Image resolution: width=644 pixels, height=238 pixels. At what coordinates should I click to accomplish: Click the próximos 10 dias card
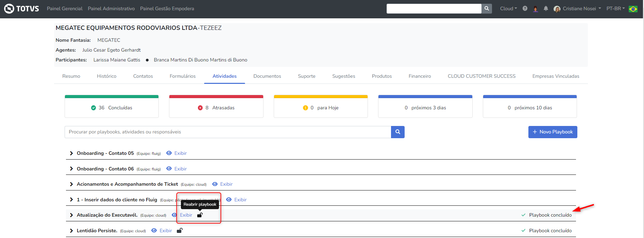pos(530,107)
